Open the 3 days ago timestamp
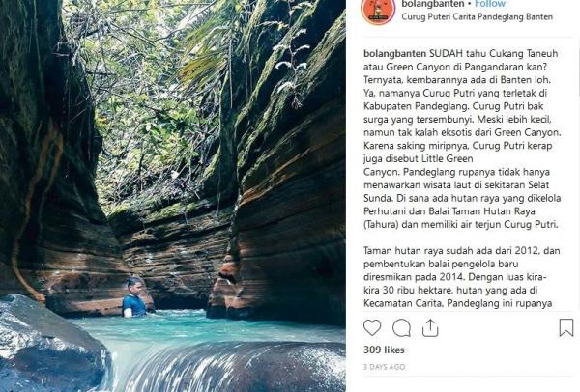This screenshot has height=392, width=580. click(x=386, y=368)
